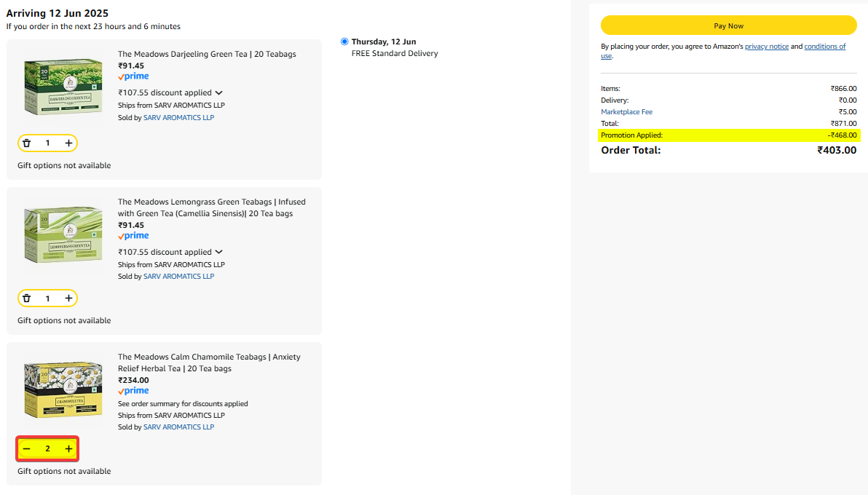Expand Darjeeling tea discount applied chevron
This screenshot has width=868, height=495.
click(x=219, y=93)
